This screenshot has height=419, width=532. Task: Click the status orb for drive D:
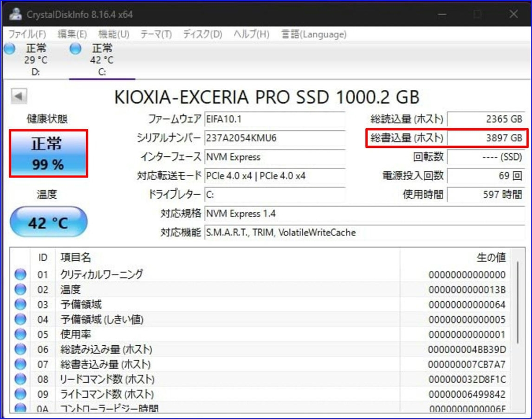(9, 49)
